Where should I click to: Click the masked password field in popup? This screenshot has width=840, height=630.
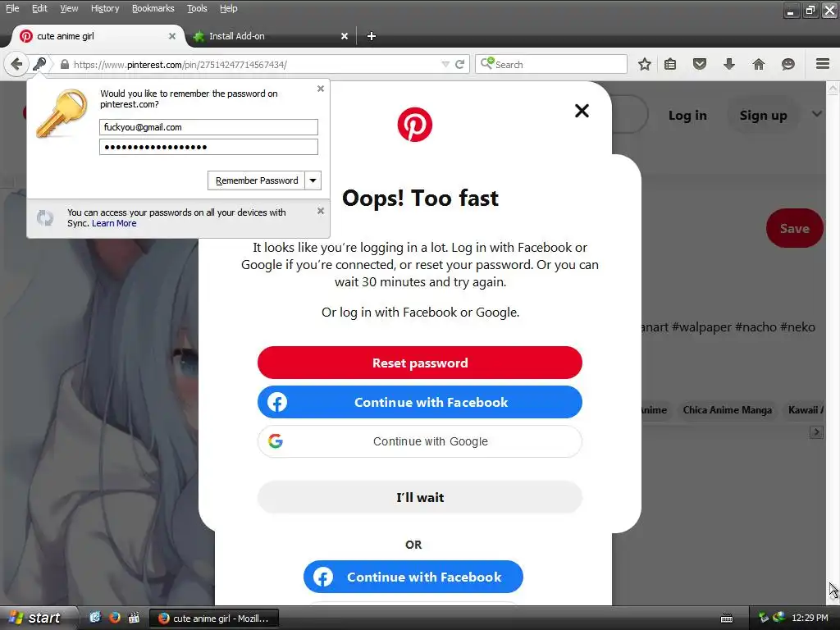pos(208,147)
